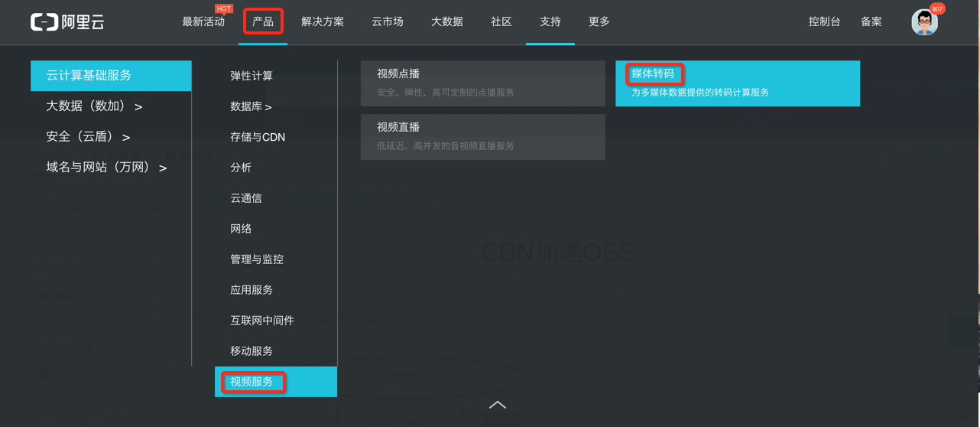Expand the 数据库 subcategory
The image size is (980, 427).
251,106
